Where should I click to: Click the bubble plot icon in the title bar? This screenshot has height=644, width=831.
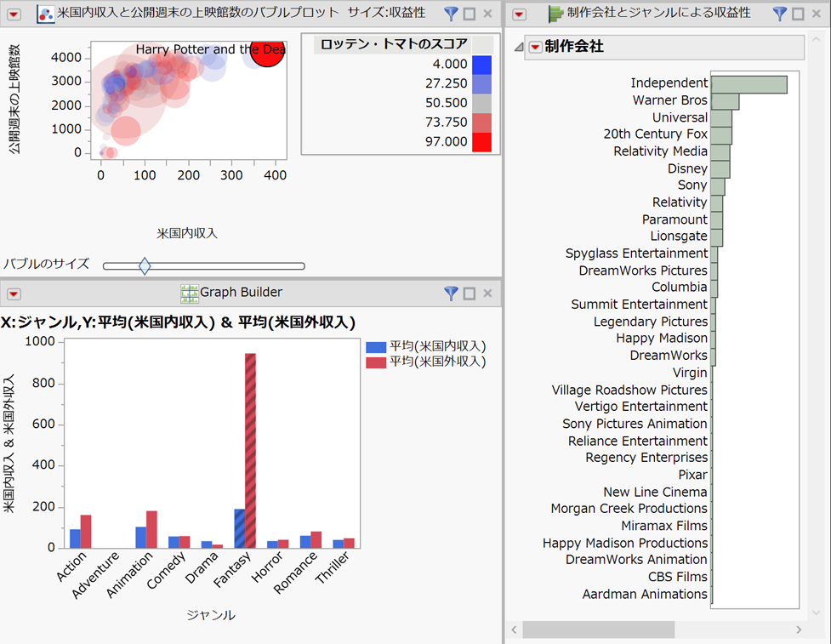(x=46, y=14)
